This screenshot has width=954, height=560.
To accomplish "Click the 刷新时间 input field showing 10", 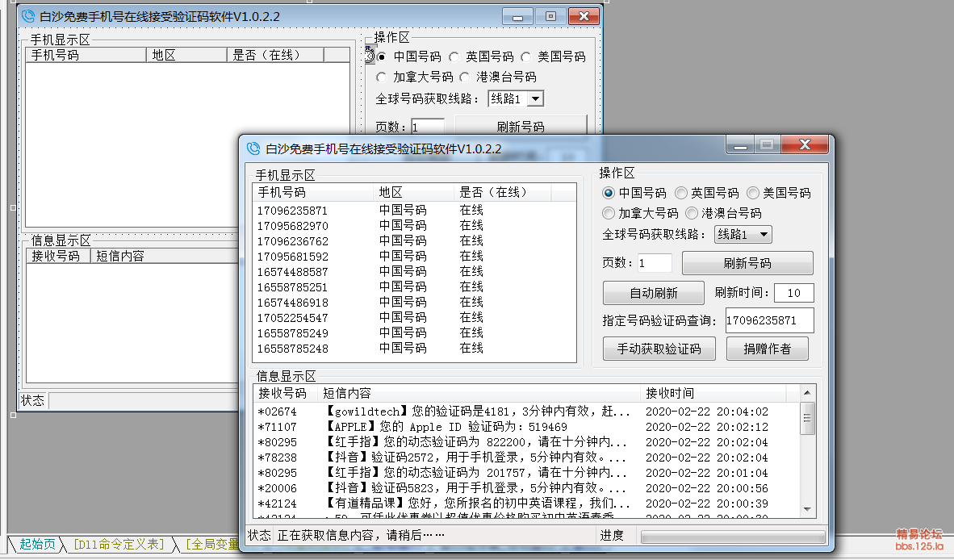I will 793,293.
